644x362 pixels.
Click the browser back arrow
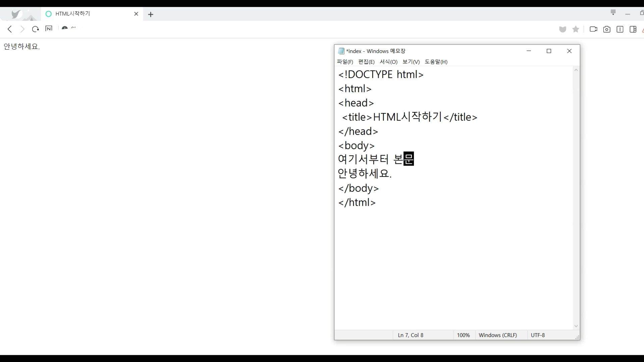point(10,29)
